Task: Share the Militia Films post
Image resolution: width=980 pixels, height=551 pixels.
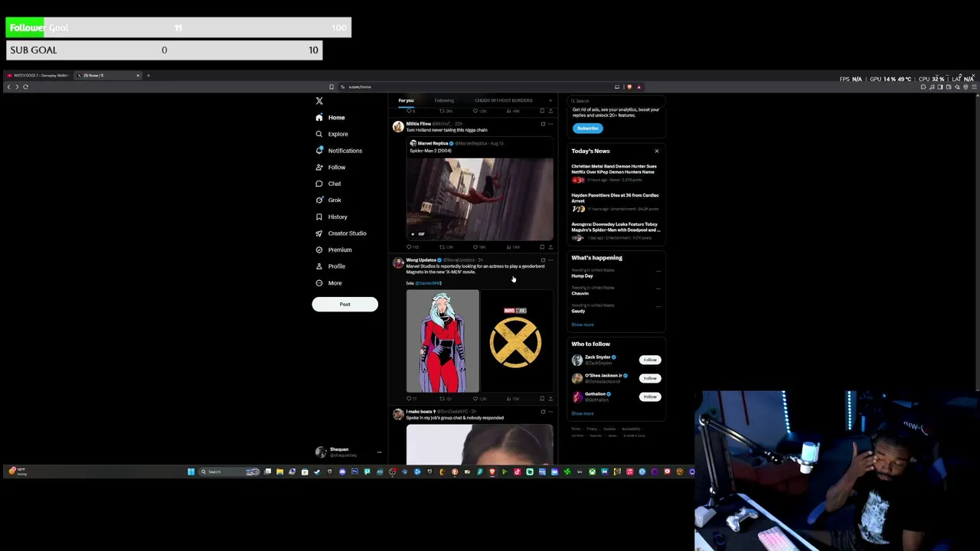Action: point(550,247)
